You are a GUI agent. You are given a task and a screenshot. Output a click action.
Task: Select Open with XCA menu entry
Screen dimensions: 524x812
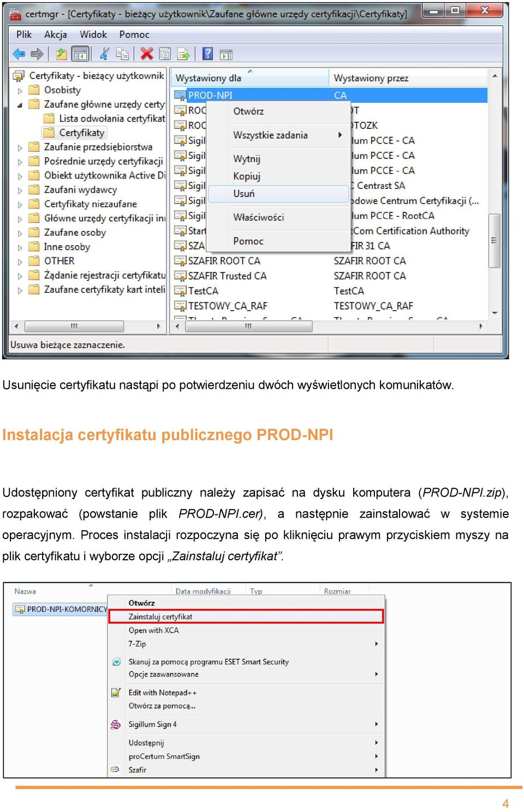click(246, 630)
